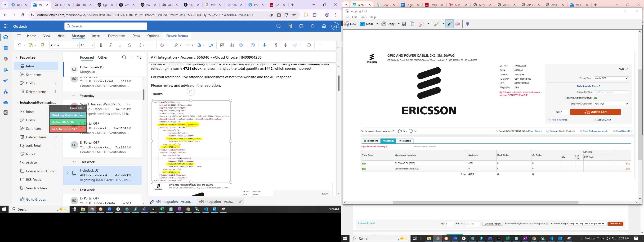The height and width of the screenshot is (242, 644).
Task: Print using the printer icon in ribbon
Action: 309,45
